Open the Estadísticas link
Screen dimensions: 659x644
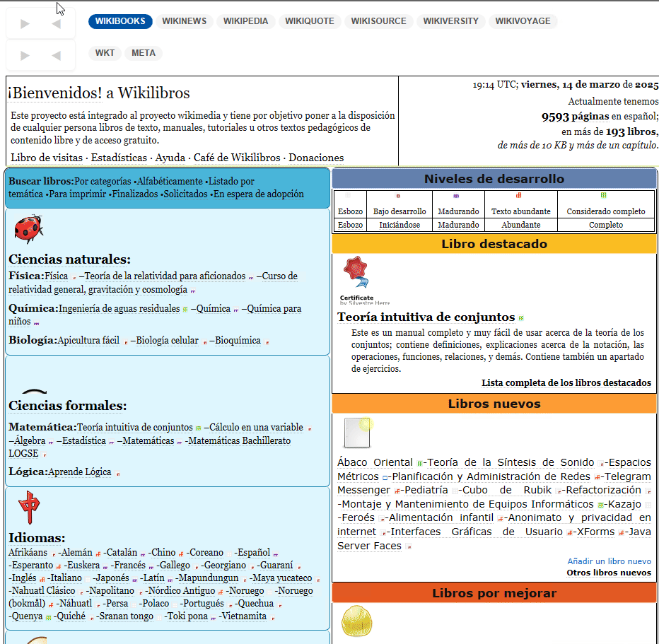[x=119, y=158]
